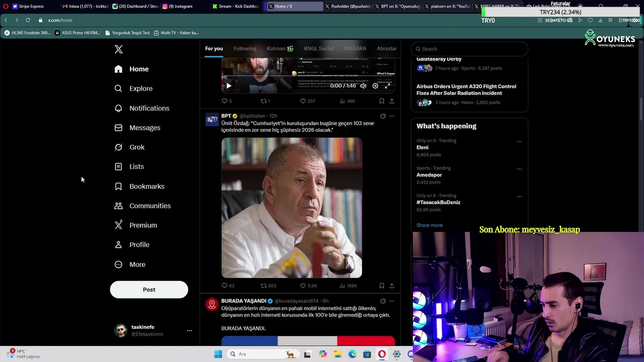644x362 pixels.
Task: Open Microsoft Edge from the taskbar
Action: point(352,354)
